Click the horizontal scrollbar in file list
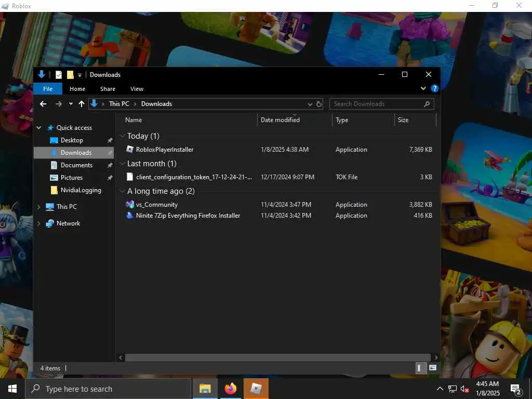Image resolution: width=532 pixels, height=399 pixels. point(278,357)
